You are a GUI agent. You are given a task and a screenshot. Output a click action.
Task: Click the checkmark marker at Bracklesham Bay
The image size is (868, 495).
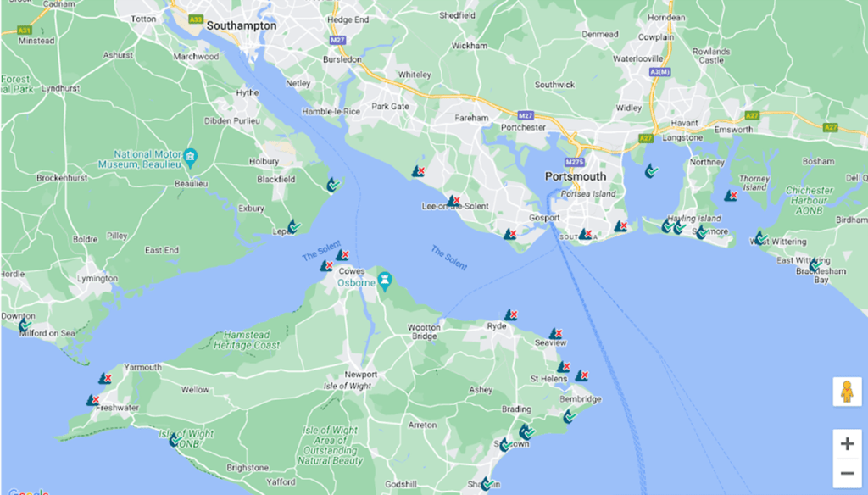click(815, 266)
